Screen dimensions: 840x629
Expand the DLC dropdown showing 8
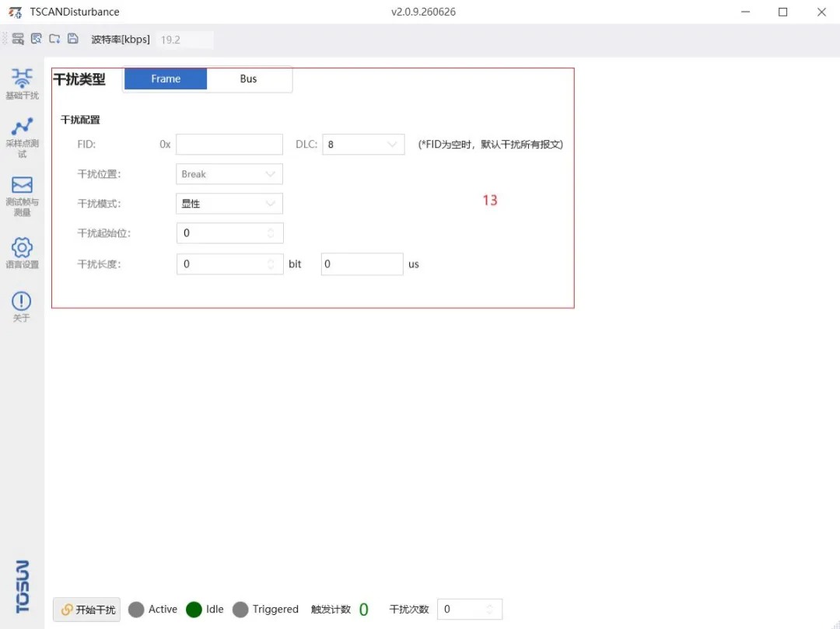tap(363, 145)
